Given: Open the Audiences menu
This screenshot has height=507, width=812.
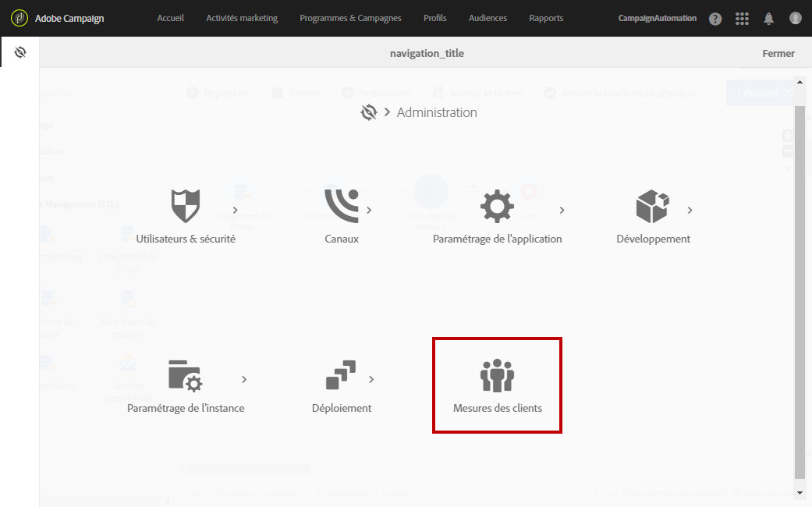Looking at the screenshot, I should click(488, 18).
